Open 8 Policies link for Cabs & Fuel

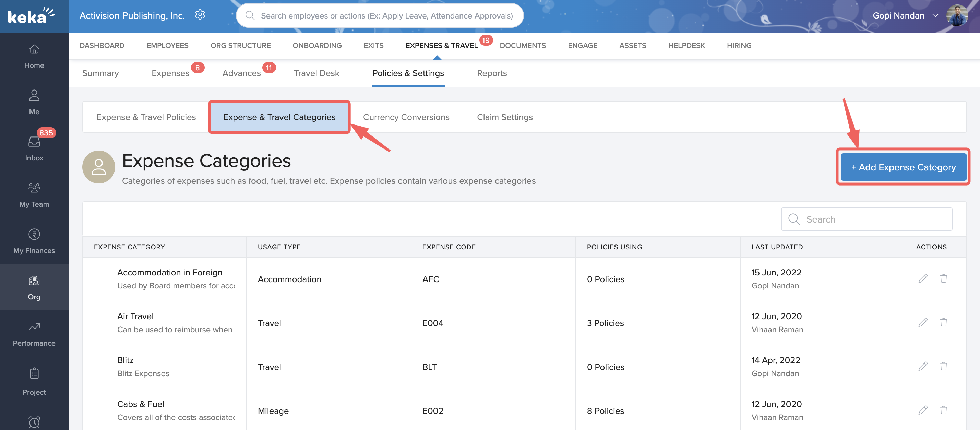coord(605,410)
